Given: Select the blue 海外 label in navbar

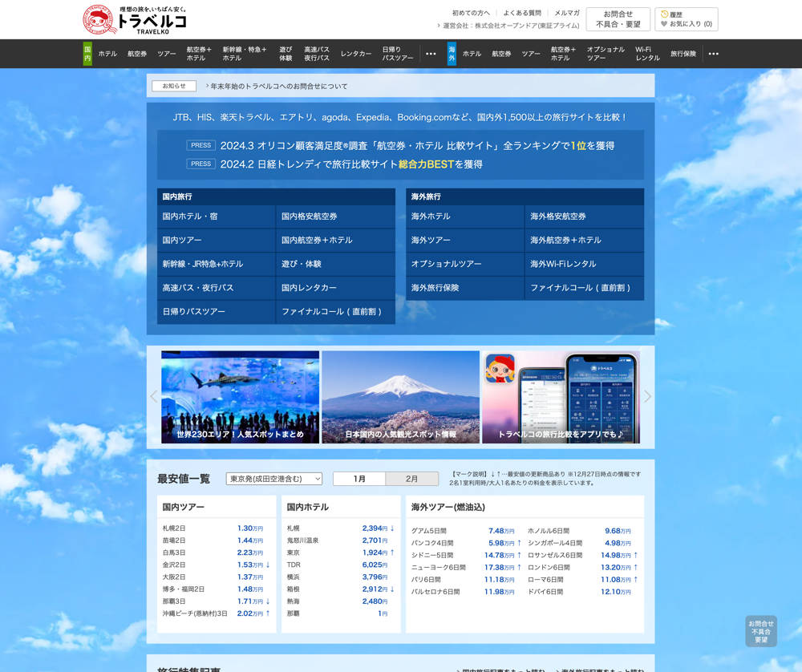Looking at the screenshot, I should click(x=452, y=54).
